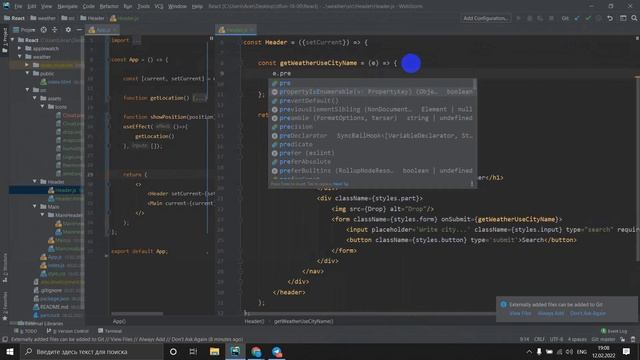Click the Debug bug icon in toolbar

tap(529, 18)
